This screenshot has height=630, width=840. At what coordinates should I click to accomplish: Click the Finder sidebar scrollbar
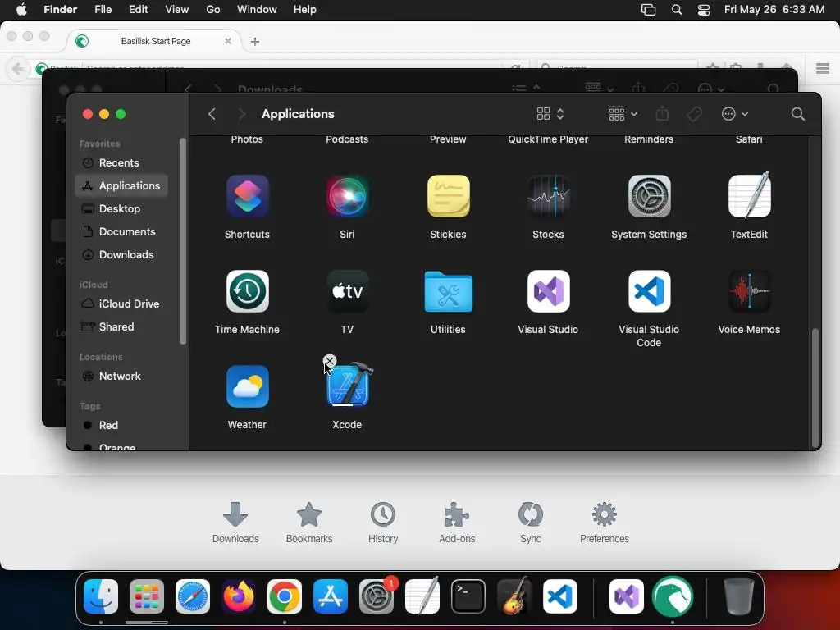point(183,241)
